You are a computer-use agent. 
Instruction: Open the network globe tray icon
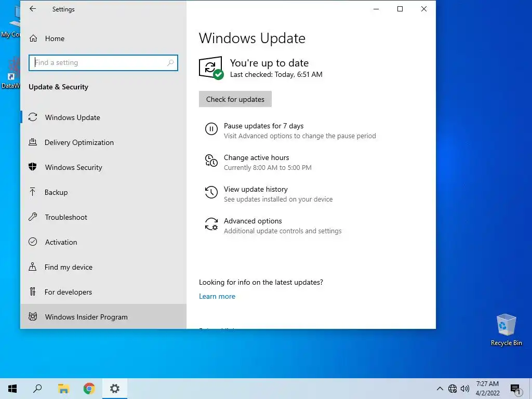click(453, 389)
